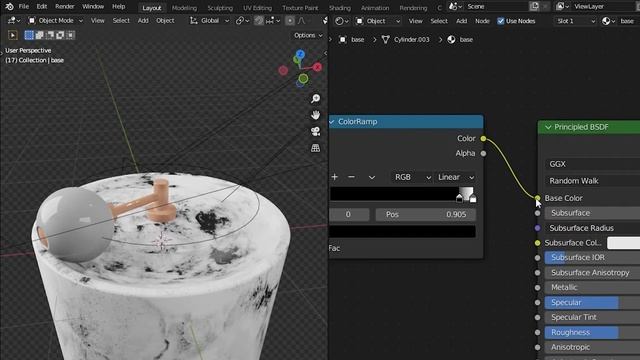Click the Scene browse icon
This screenshot has width=640, height=360.
pos(455,7)
